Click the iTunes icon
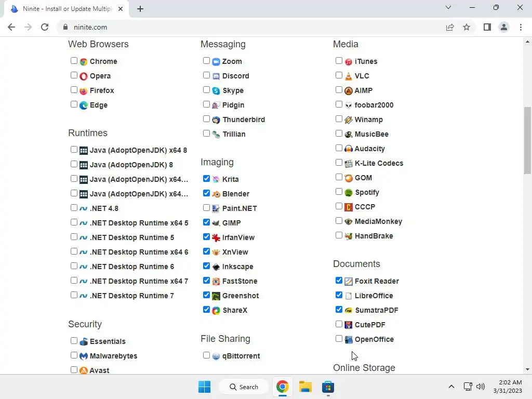 (349, 62)
